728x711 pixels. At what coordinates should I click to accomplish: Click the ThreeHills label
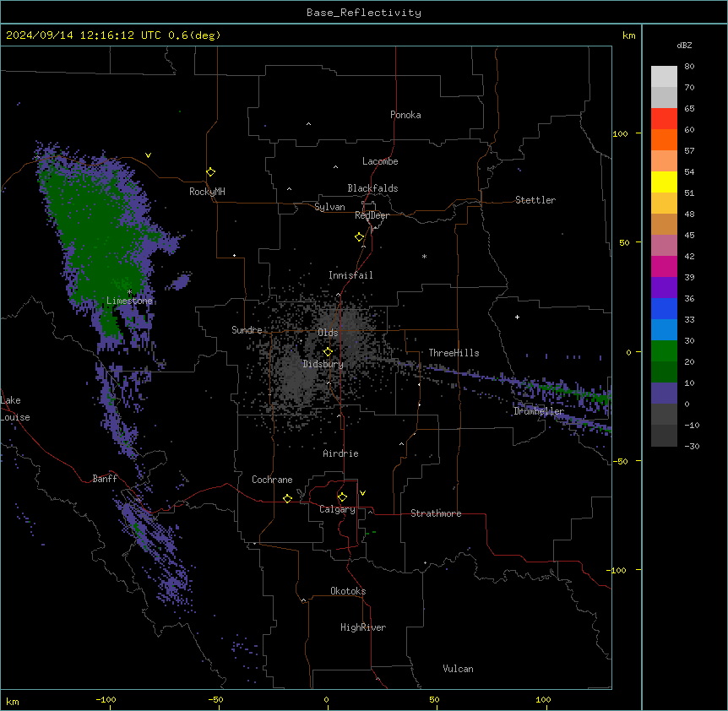pos(454,353)
